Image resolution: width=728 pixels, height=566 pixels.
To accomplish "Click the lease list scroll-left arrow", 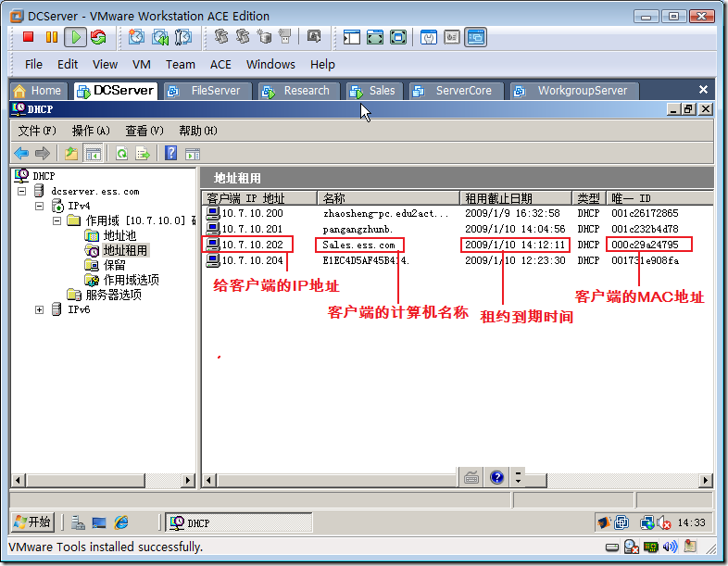I will [x=209, y=480].
